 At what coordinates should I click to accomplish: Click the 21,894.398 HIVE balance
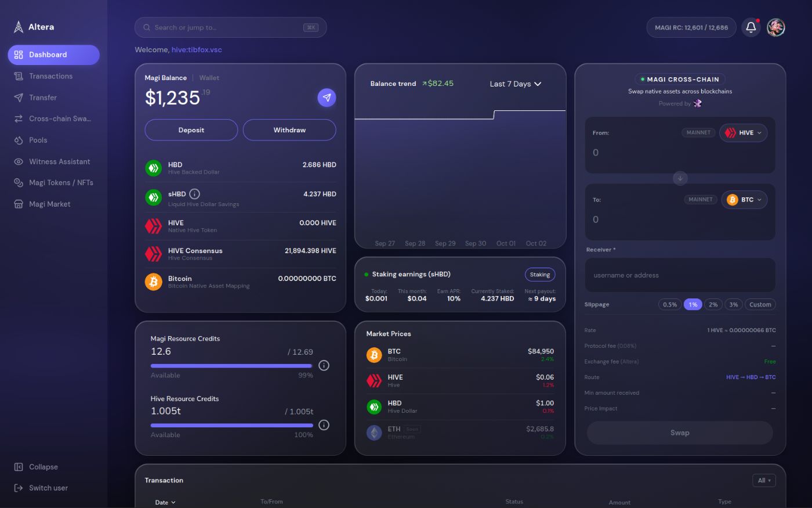(x=310, y=251)
